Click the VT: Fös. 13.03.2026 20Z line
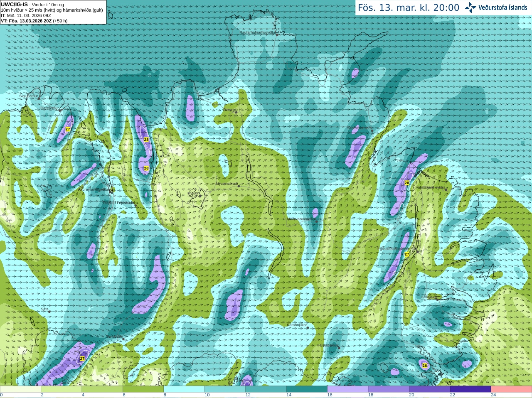The image size is (532, 398). click(34, 21)
